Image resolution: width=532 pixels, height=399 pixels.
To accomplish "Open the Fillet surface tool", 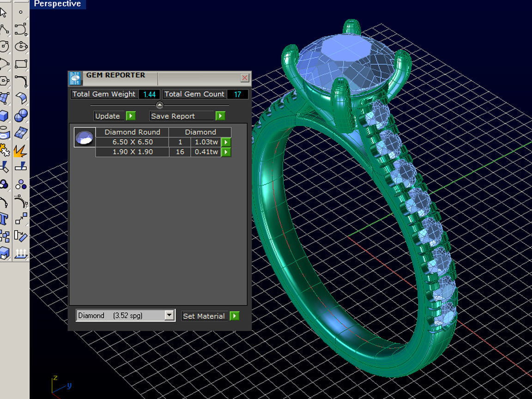I will click(21, 98).
